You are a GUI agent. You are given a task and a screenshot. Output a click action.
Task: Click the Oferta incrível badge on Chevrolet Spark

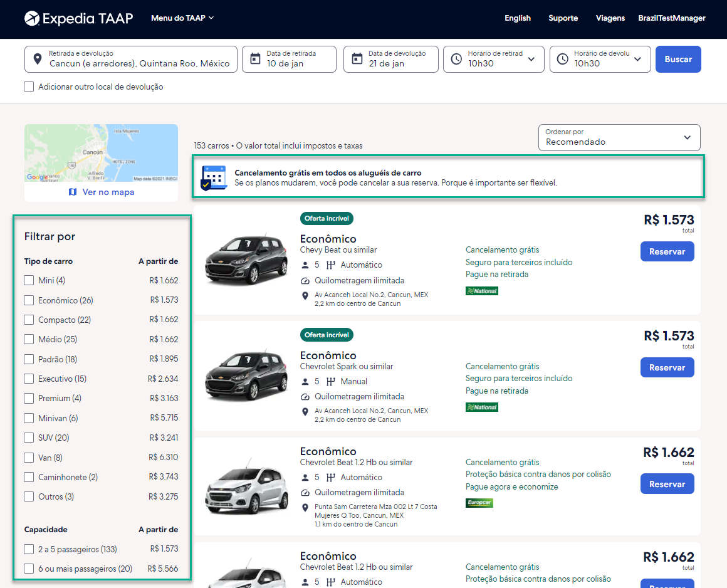point(327,335)
